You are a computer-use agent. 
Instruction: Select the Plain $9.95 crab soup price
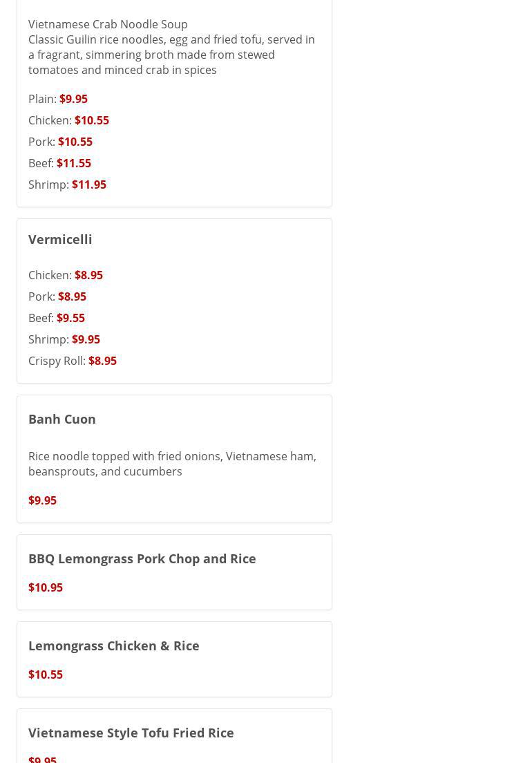tap(73, 99)
